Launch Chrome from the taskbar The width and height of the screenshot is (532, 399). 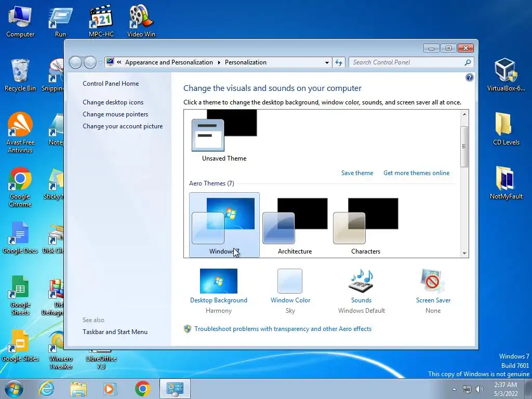tap(142, 389)
